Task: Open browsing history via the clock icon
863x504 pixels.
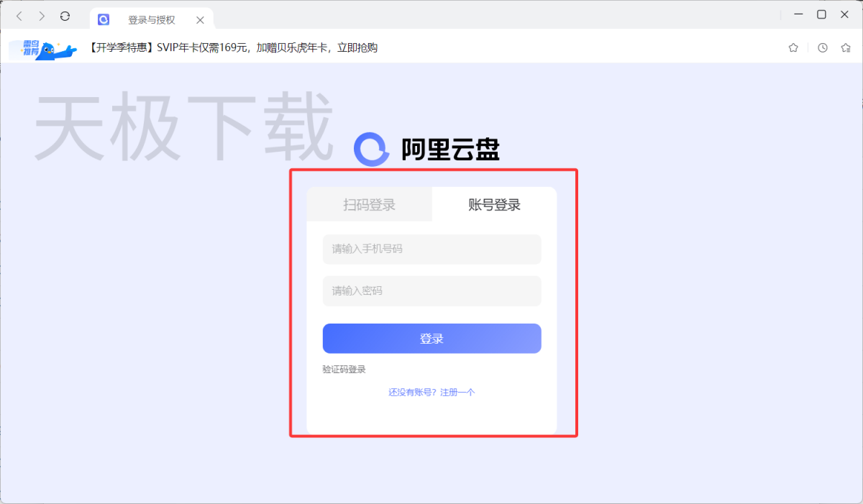Action: 823,47
